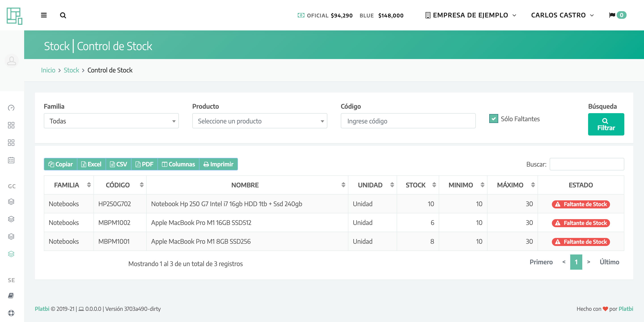Click the Stock breadcrumb link
Screen dimensions: 644x322
(x=71, y=70)
